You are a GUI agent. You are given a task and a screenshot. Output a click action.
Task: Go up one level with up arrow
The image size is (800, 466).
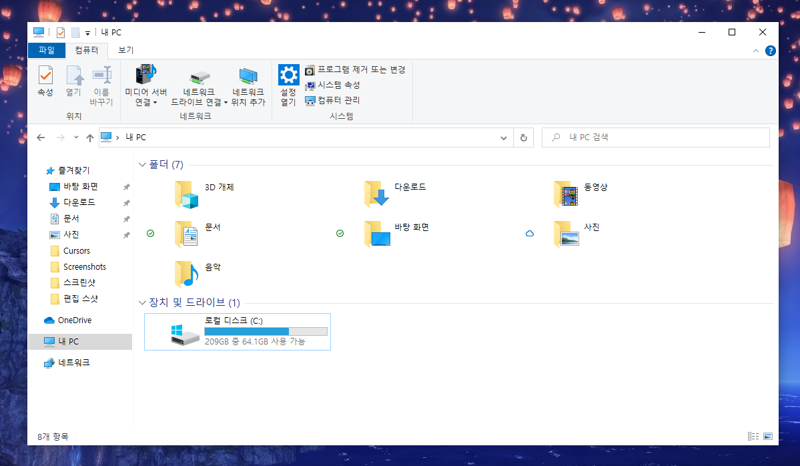[90, 137]
